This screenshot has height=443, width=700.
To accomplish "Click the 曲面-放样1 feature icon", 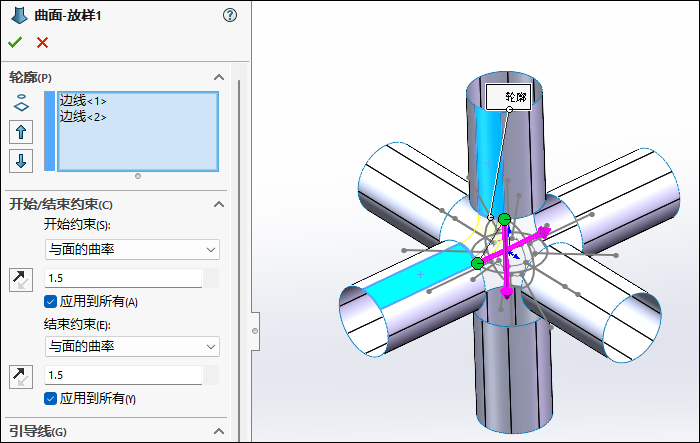I will pyautogui.click(x=19, y=15).
